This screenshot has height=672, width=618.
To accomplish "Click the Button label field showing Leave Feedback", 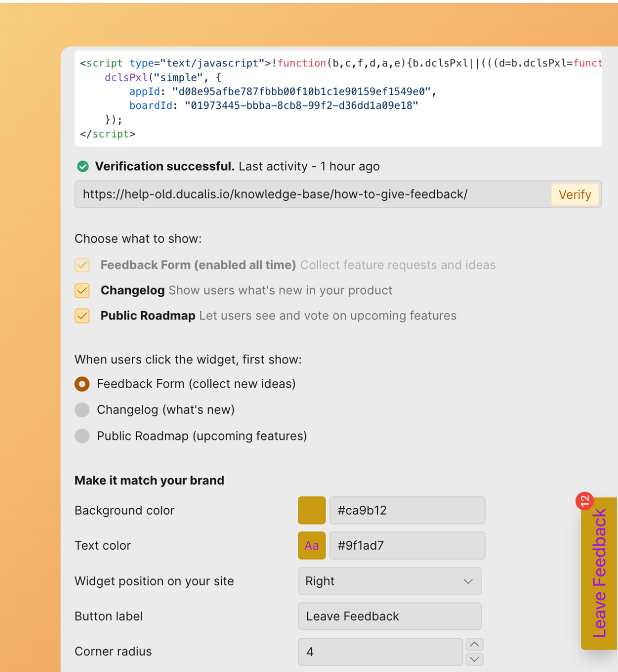I will click(x=389, y=616).
